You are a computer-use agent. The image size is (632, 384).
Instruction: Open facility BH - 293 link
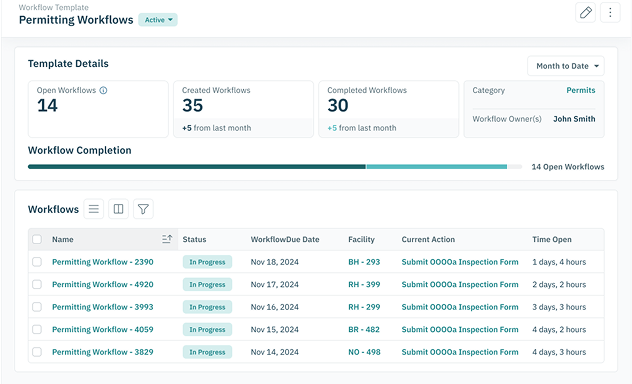364,262
